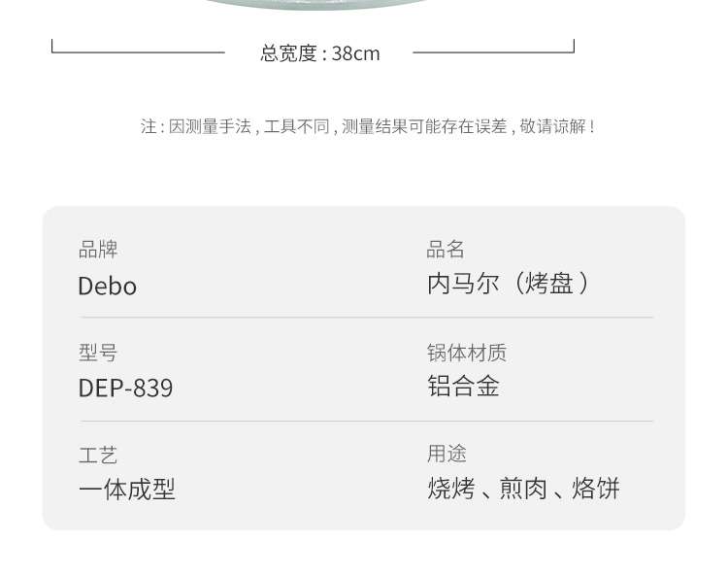Select the DEP-839 model number
Image resolution: width=728 pixels, height=576 pixels.
125,389
